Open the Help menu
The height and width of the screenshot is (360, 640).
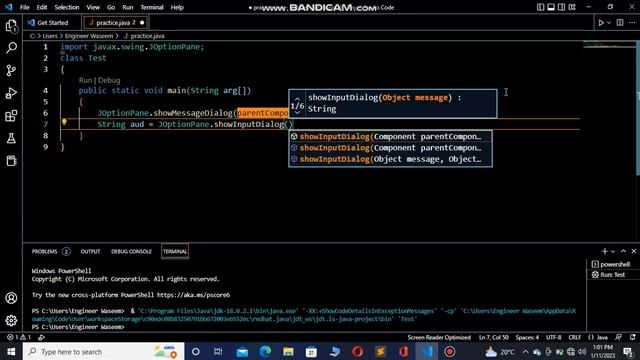coord(177,7)
